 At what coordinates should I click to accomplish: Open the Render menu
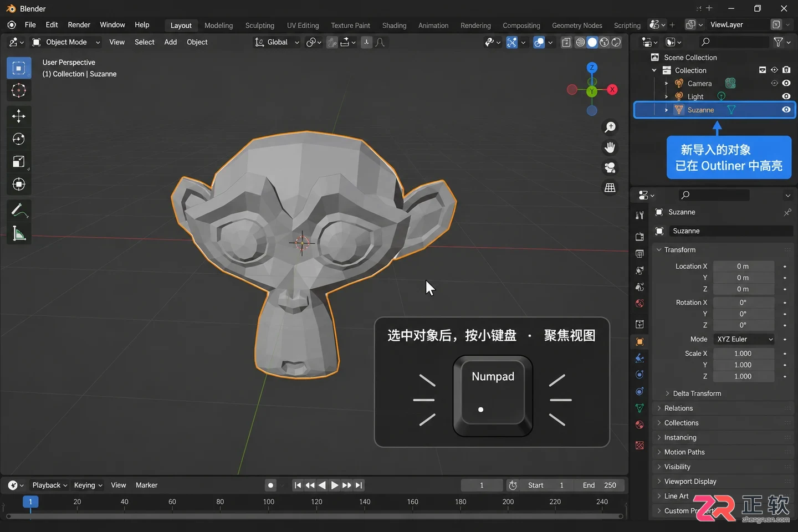point(79,25)
